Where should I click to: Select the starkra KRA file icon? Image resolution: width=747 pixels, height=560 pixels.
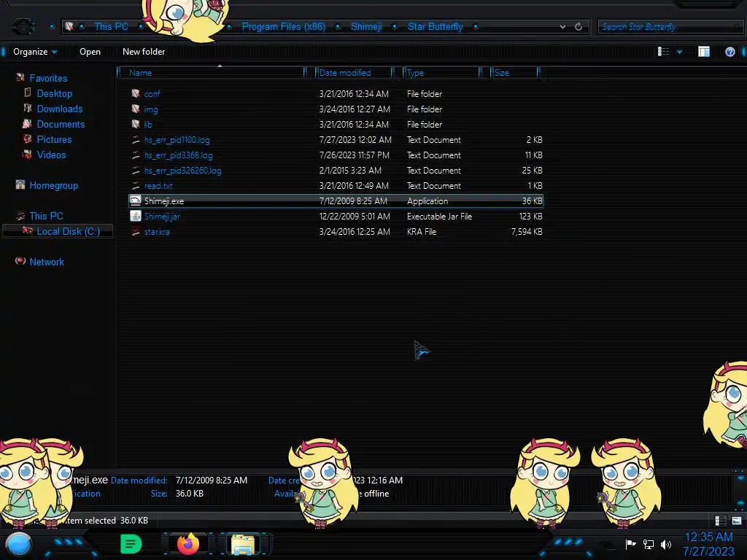pyautogui.click(x=136, y=231)
